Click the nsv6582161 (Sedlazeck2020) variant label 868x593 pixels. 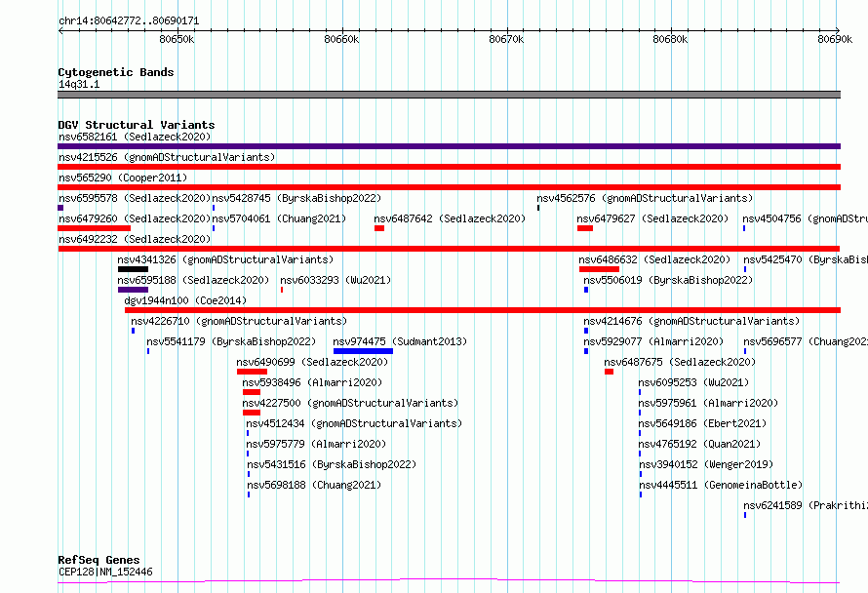click(135, 137)
